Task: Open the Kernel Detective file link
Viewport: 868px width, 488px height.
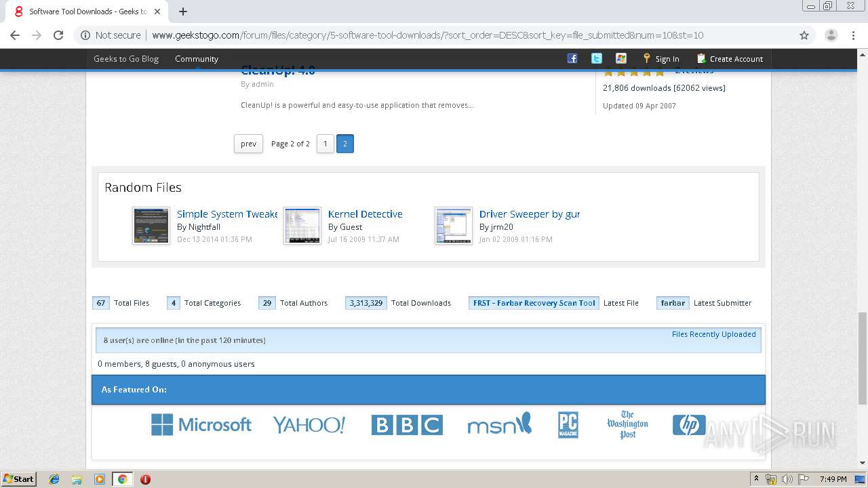Action: (366, 214)
